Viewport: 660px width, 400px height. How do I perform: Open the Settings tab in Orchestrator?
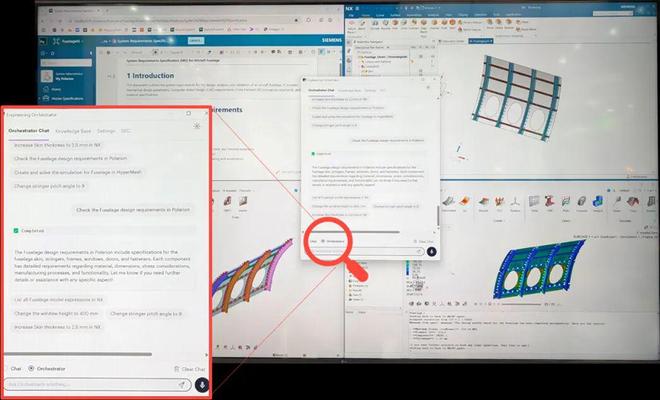106,131
